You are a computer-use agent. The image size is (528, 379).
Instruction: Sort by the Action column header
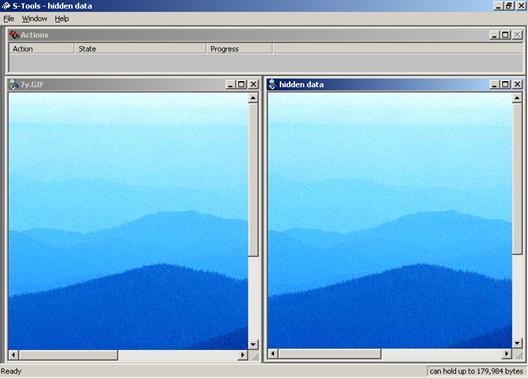[41, 49]
